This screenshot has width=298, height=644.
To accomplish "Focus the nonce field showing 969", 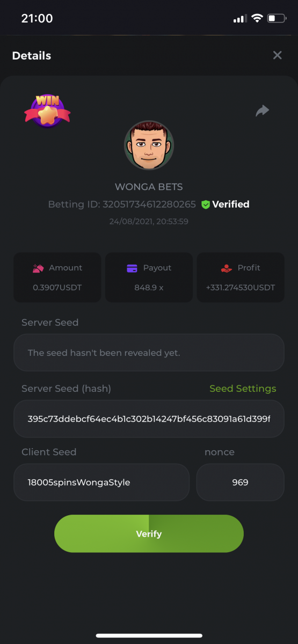I will pyautogui.click(x=240, y=482).
